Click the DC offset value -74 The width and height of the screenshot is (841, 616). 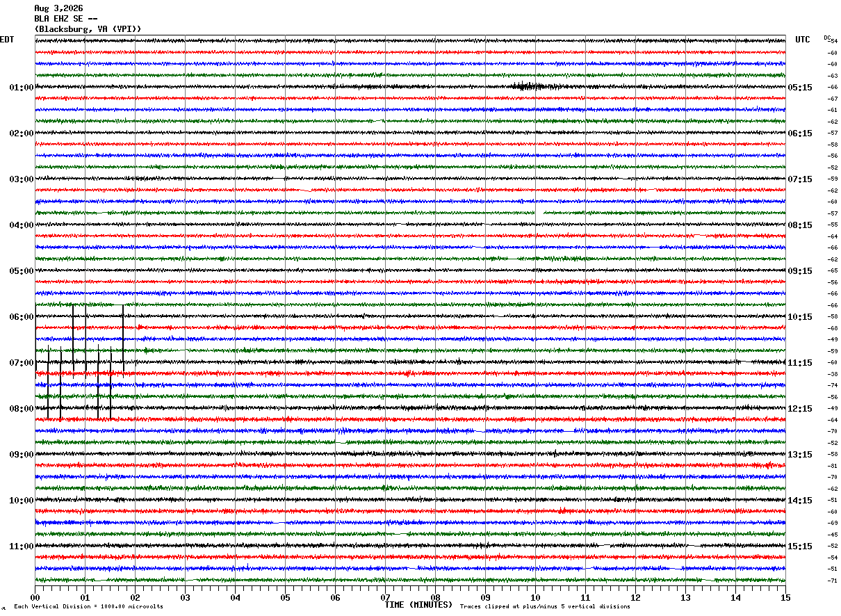833,385
